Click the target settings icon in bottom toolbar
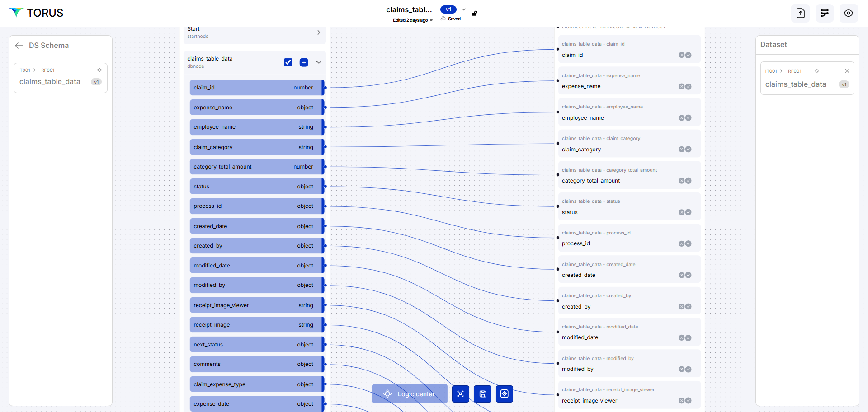868x412 pixels. coord(504,394)
